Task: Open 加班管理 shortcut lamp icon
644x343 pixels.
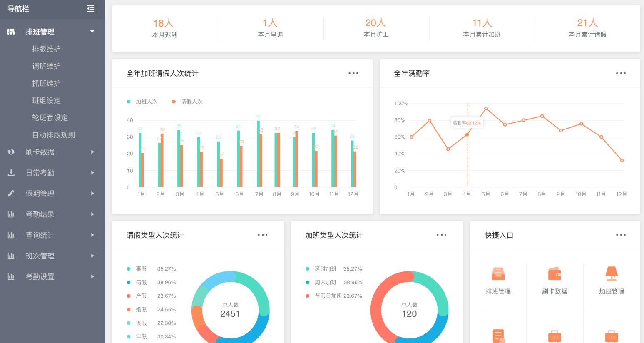Action: [612, 274]
